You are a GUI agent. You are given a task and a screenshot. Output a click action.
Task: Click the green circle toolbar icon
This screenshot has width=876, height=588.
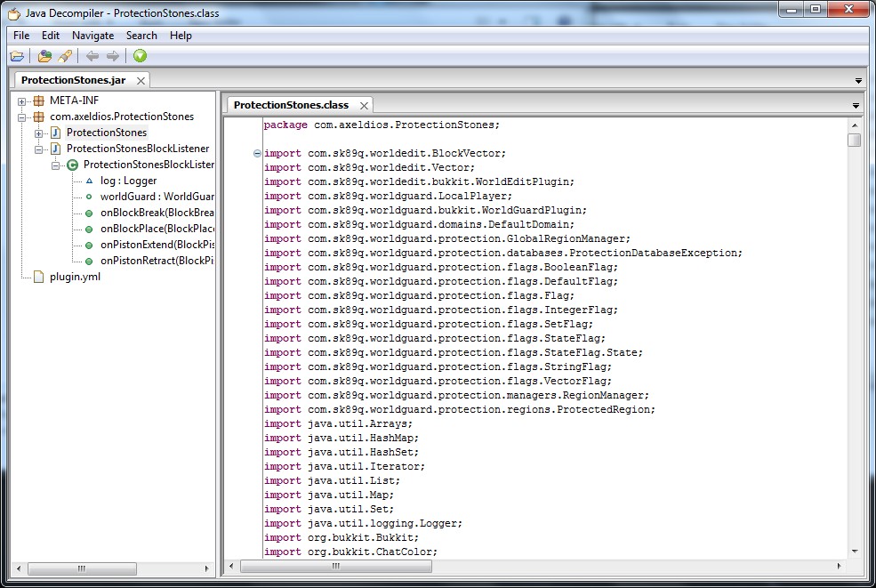coord(141,56)
